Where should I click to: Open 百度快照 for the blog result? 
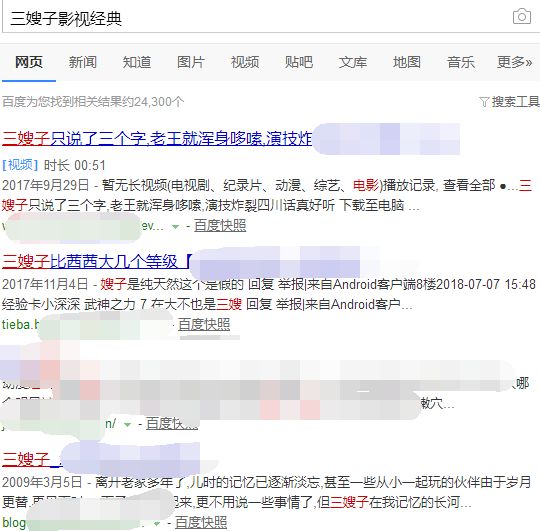click(x=201, y=522)
